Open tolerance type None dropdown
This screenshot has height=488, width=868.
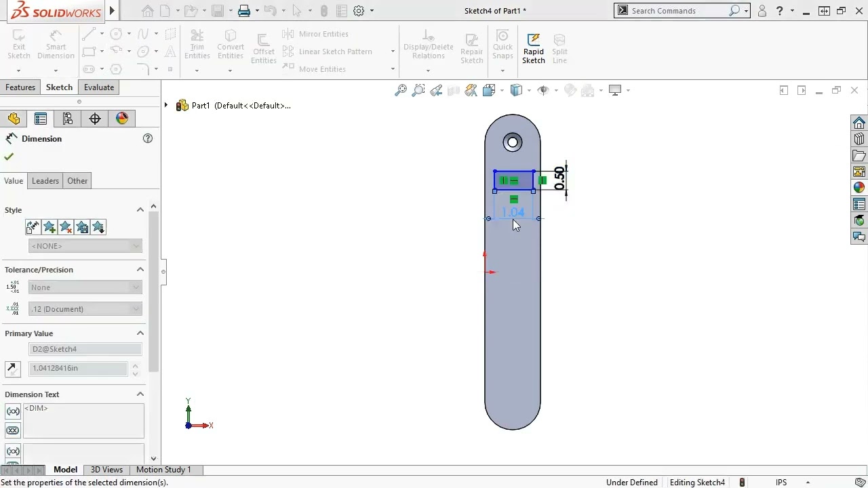(x=85, y=287)
